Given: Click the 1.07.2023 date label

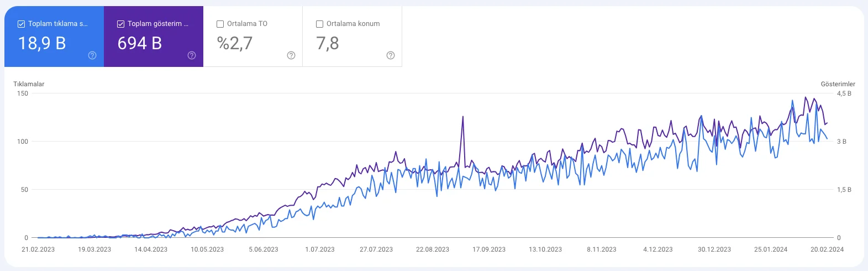Looking at the screenshot, I should (x=320, y=249).
